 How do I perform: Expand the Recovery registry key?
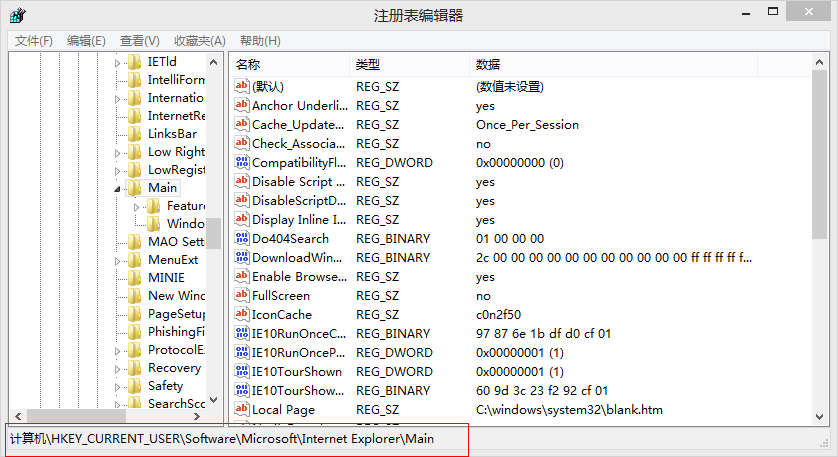click(117, 368)
